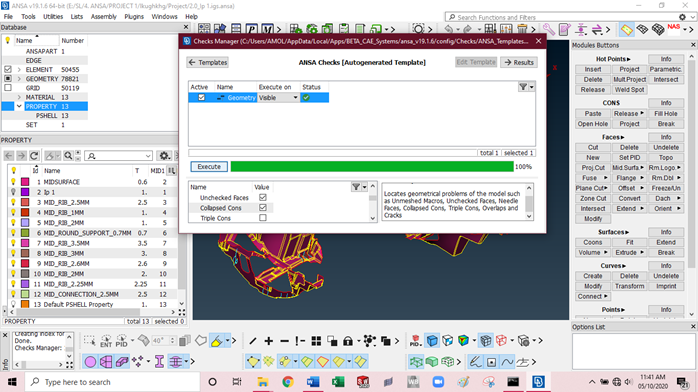Viewport: 698px width, 392px height.
Task: Select the lock icon in bottom toolbar
Action: [348, 341]
